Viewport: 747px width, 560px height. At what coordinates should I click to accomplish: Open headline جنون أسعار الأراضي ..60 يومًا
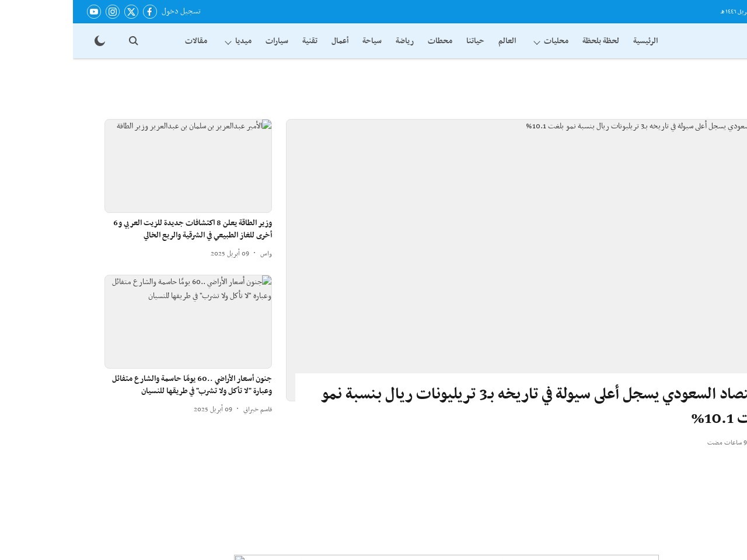(x=192, y=384)
